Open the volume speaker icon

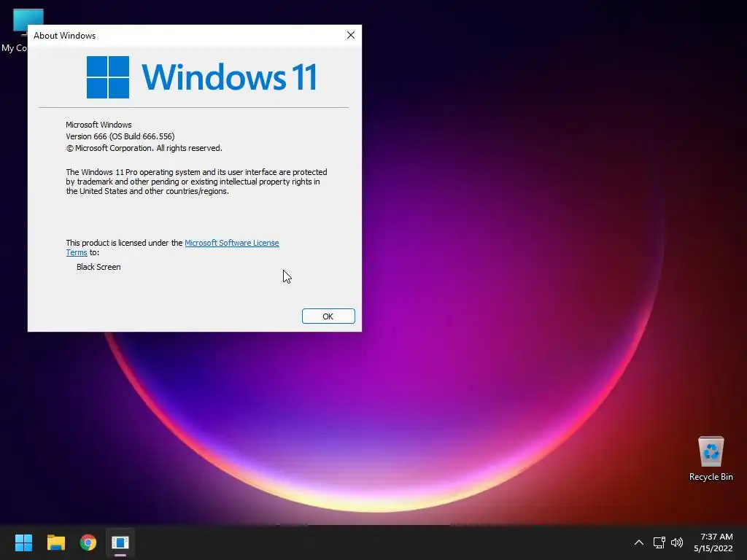point(676,542)
